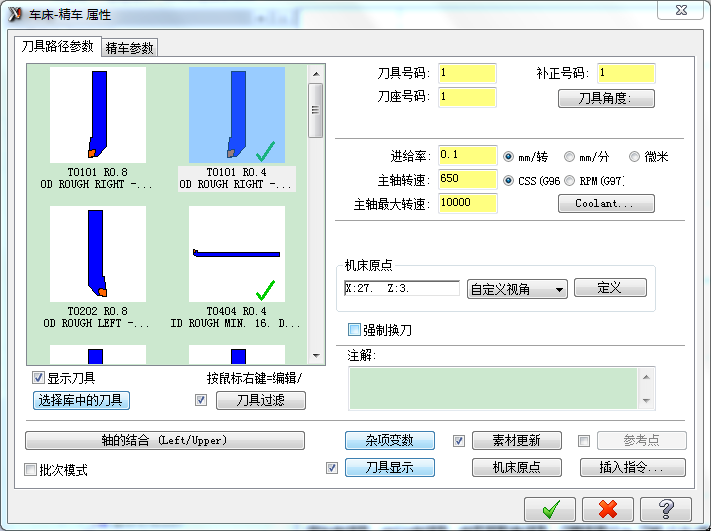Select CSS (G96) spindle mode
The width and height of the screenshot is (711, 531).
pos(508,181)
